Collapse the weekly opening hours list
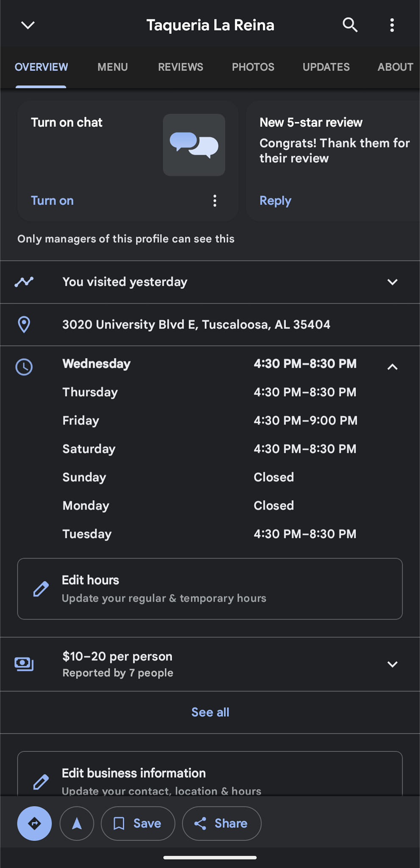This screenshot has width=420, height=868. (392, 367)
